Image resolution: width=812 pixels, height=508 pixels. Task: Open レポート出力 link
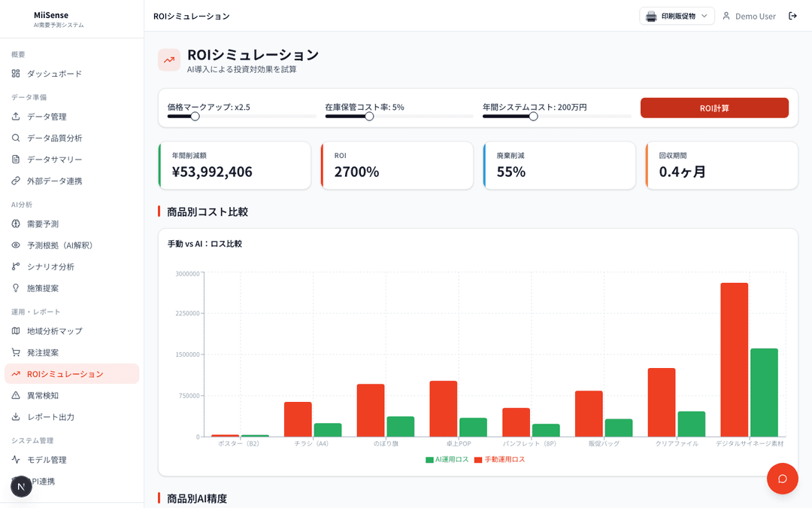pyautogui.click(x=72, y=417)
